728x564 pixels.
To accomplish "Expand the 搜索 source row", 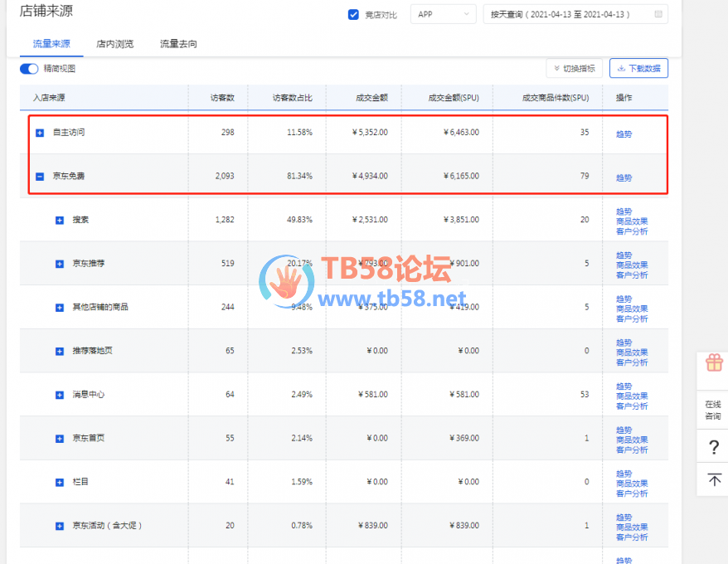I will pos(60,221).
